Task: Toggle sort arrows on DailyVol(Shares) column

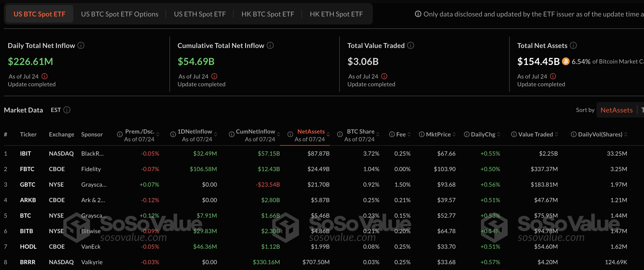Action: (626, 134)
